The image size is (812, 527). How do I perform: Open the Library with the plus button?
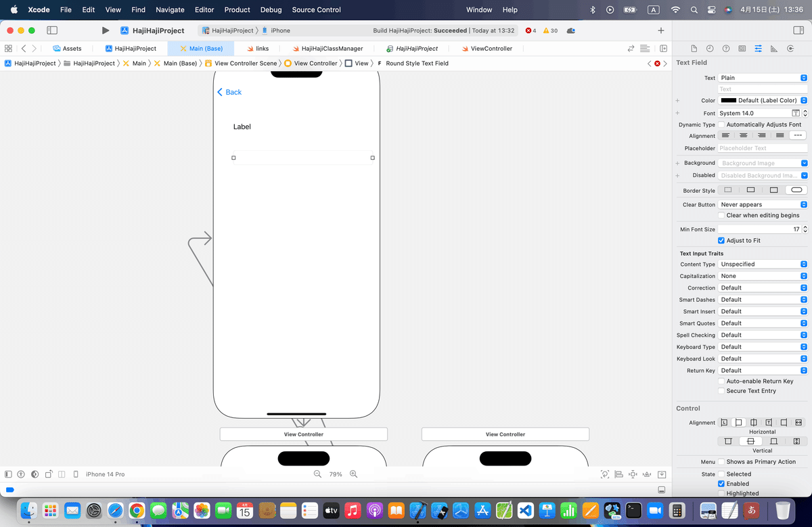[x=661, y=30]
